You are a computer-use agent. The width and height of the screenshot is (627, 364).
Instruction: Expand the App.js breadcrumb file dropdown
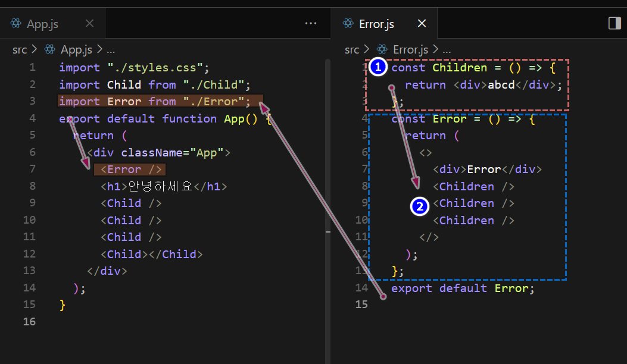(77, 50)
